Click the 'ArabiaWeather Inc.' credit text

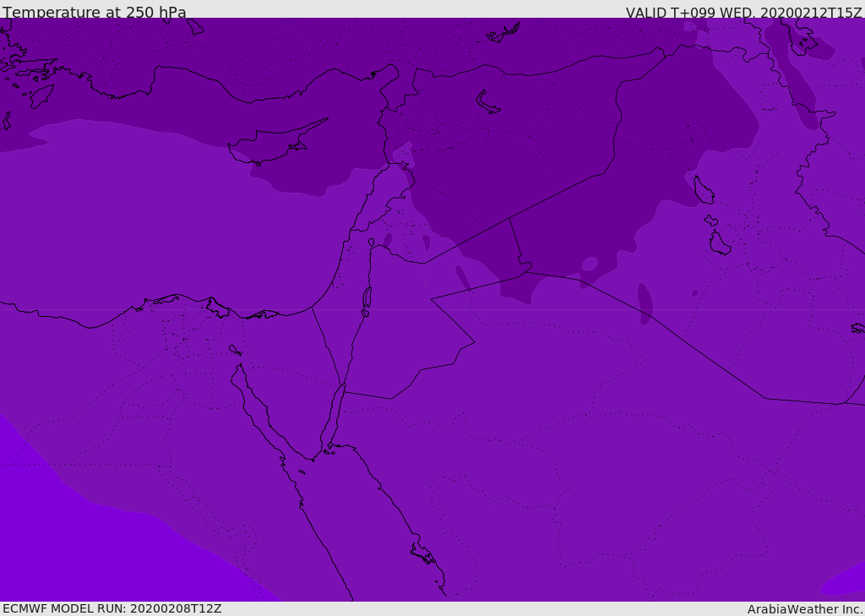[805, 609]
